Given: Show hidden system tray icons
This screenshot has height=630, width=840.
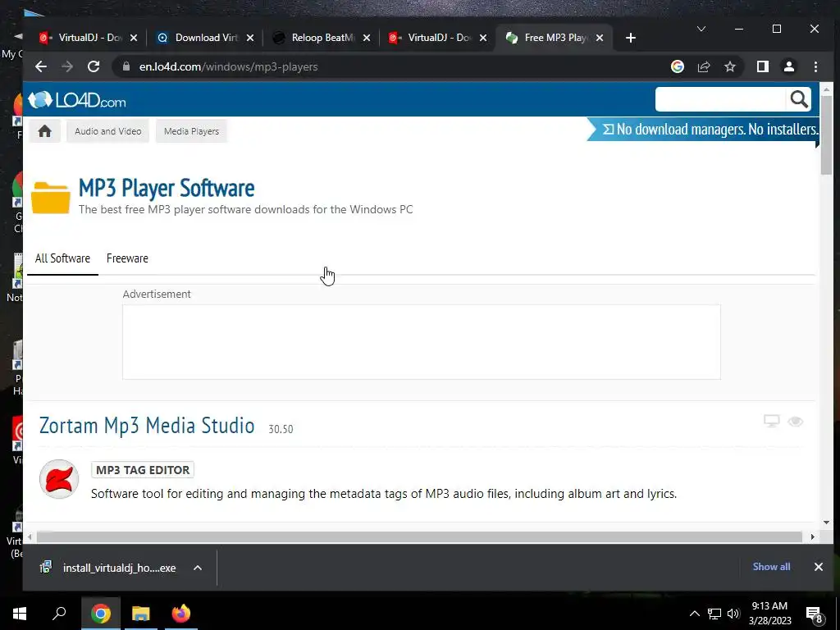Looking at the screenshot, I should point(694,614).
